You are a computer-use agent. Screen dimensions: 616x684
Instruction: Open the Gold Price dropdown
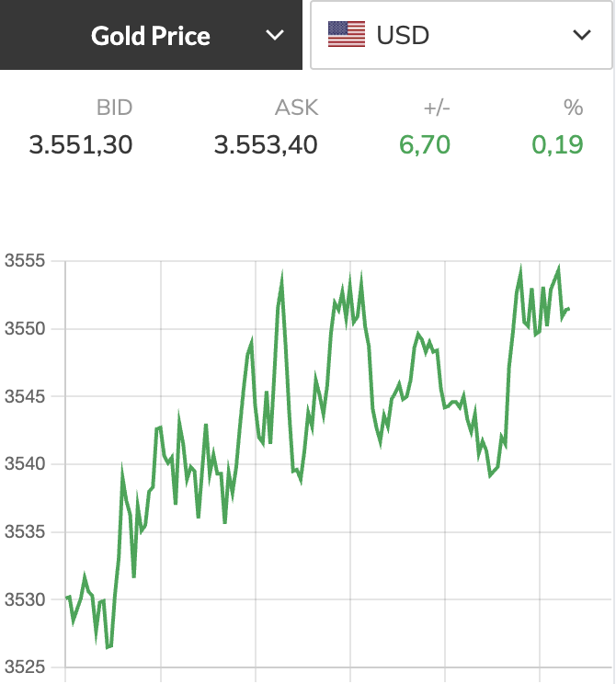(151, 35)
